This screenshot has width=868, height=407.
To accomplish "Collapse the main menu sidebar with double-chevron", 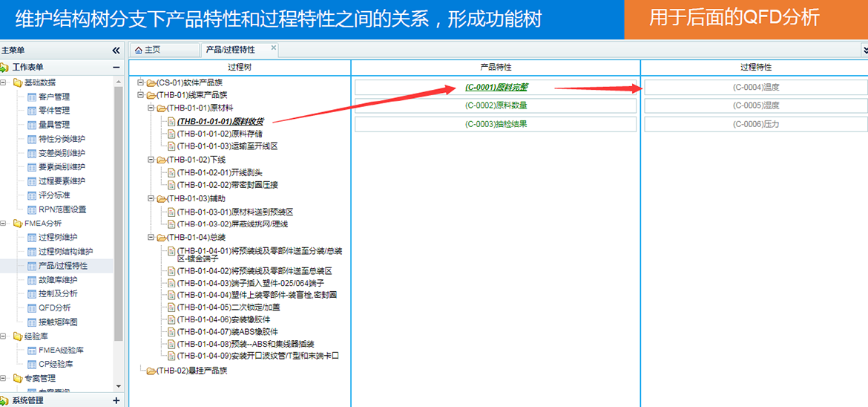I will tap(116, 51).
